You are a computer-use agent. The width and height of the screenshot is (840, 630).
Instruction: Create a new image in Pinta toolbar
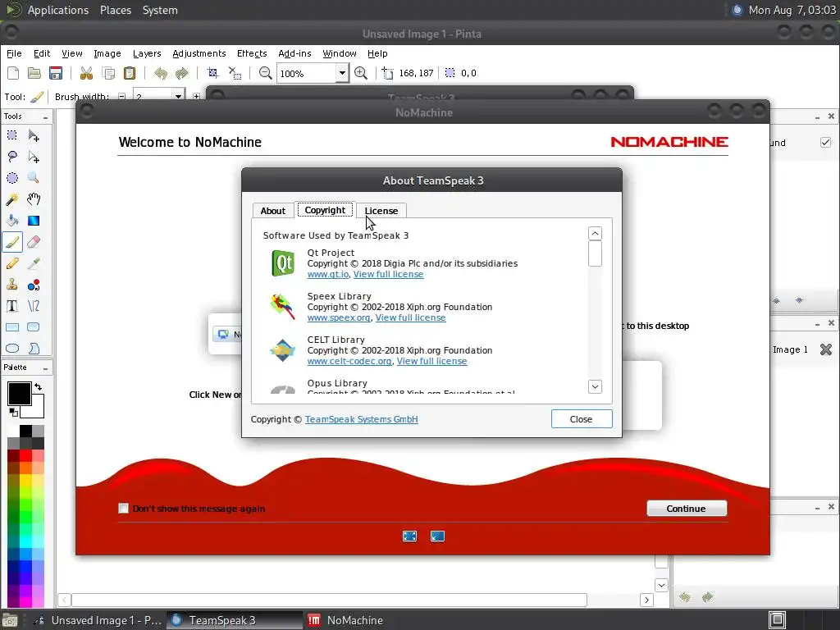pos(13,73)
